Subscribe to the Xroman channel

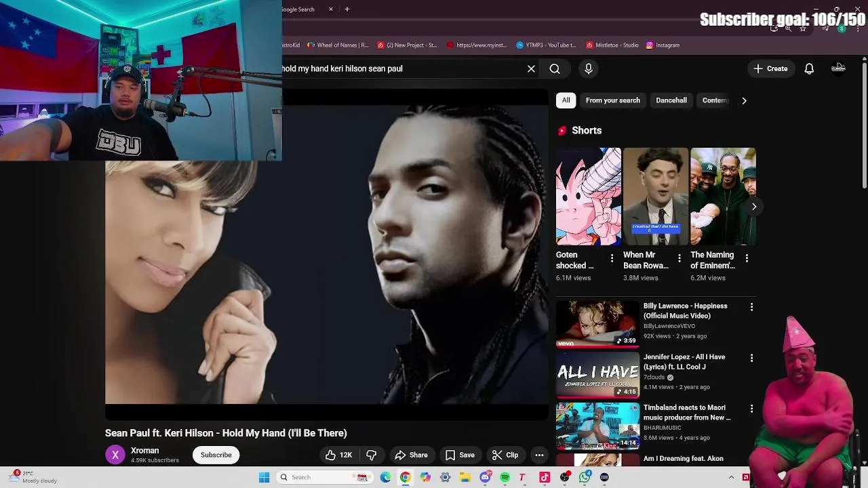pos(216,455)
